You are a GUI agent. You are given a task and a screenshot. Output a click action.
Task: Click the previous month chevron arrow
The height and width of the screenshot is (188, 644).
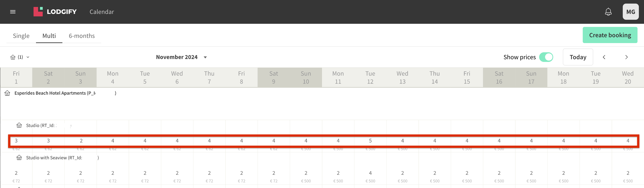pos(604,57)
